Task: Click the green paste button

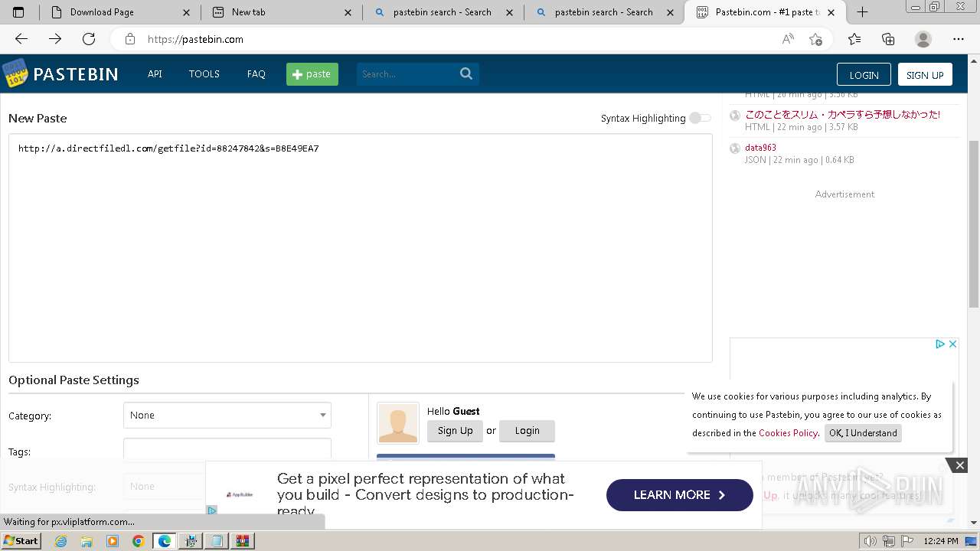Action: click(x=312, y=74)
